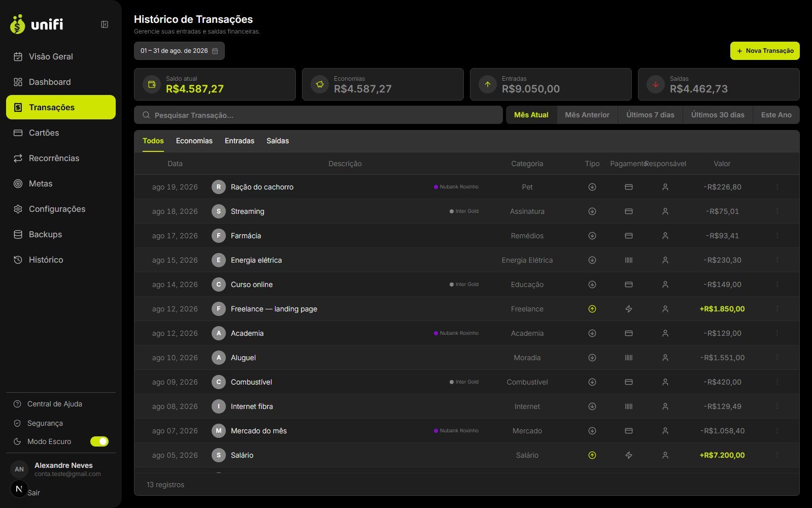
Task: Click the boleto barcode icon for Aluguel
Action: click(x=629, y=358)
